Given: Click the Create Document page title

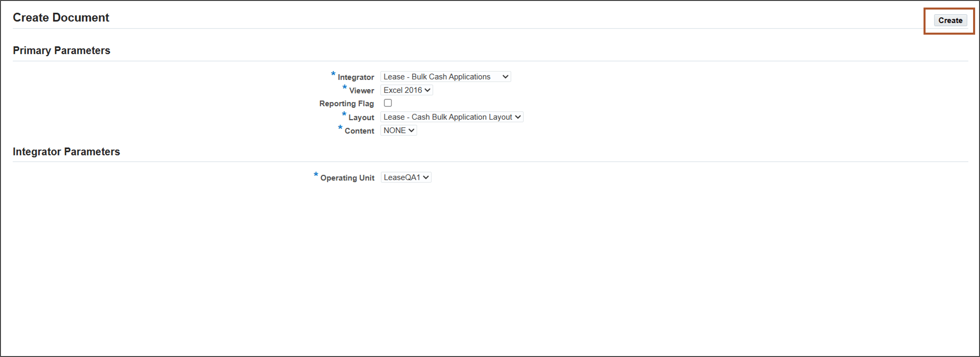Looking at the screenshot, I should tap(61, 18).
